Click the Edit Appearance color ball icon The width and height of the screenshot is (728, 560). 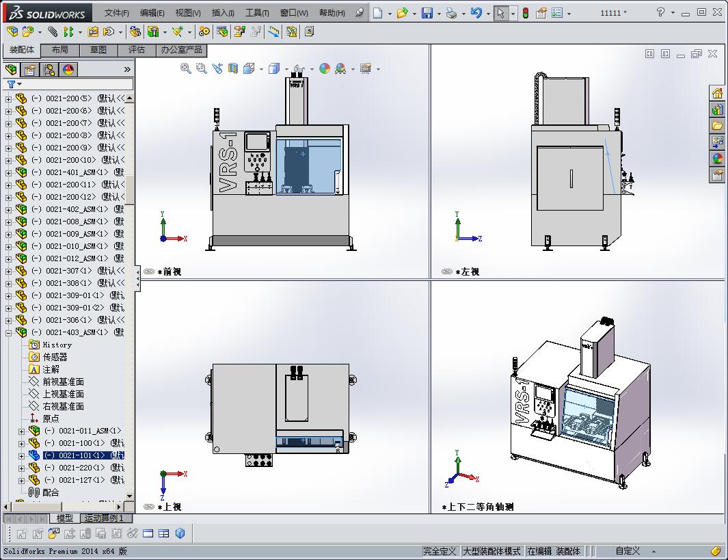[325, 68]
